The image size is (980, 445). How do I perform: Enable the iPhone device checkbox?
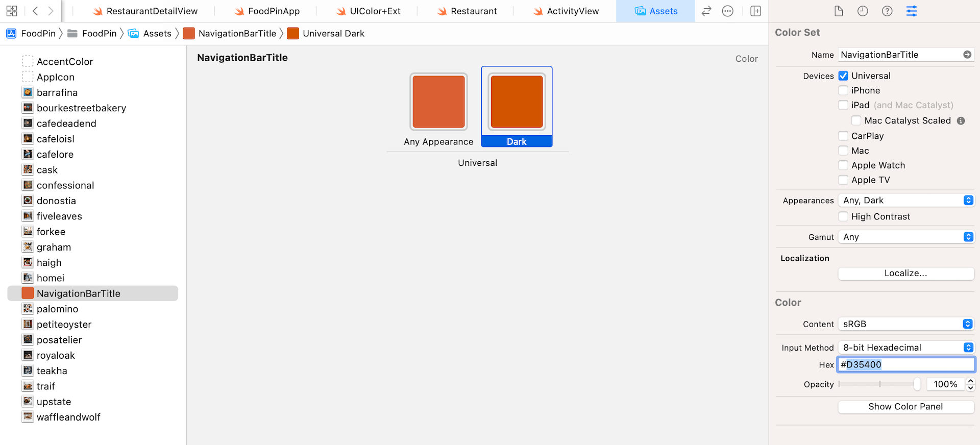843,90
